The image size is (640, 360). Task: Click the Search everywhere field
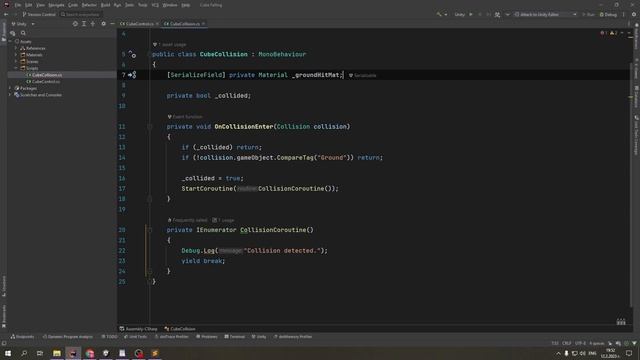pyautogui.click(x=80, y=14)
